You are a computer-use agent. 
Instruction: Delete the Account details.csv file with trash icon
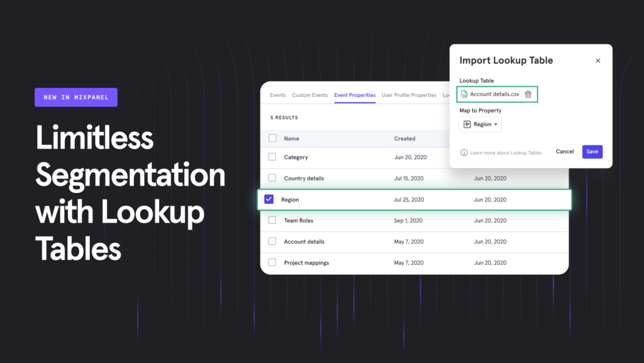coord(528,94)
